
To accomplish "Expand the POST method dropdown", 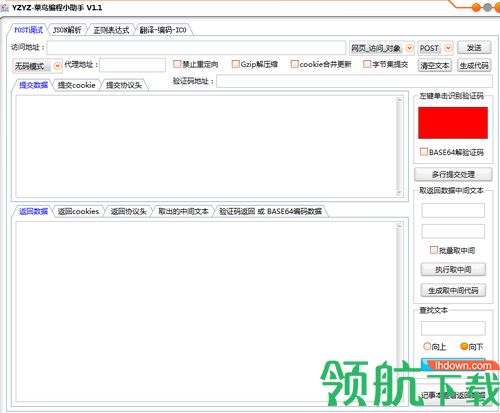I will (x=448, y=48).
